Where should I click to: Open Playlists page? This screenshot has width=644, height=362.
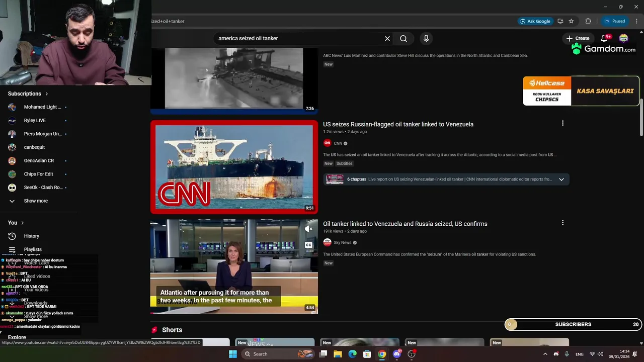(33, 249)
